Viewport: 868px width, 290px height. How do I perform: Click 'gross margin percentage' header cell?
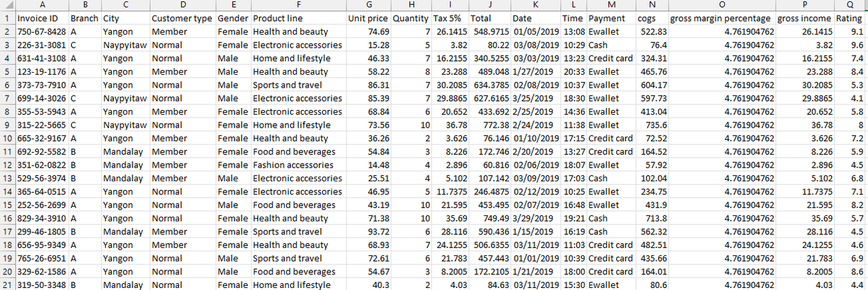click(722, 18)
